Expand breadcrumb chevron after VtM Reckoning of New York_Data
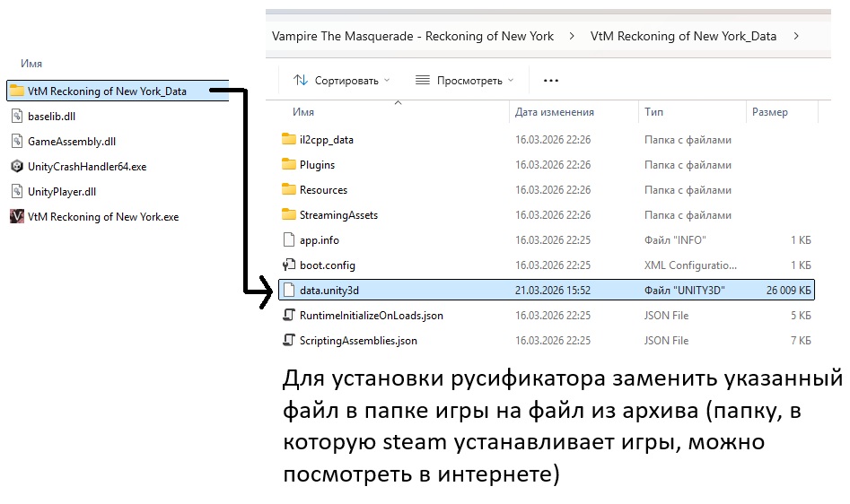 tap(795, 37)
